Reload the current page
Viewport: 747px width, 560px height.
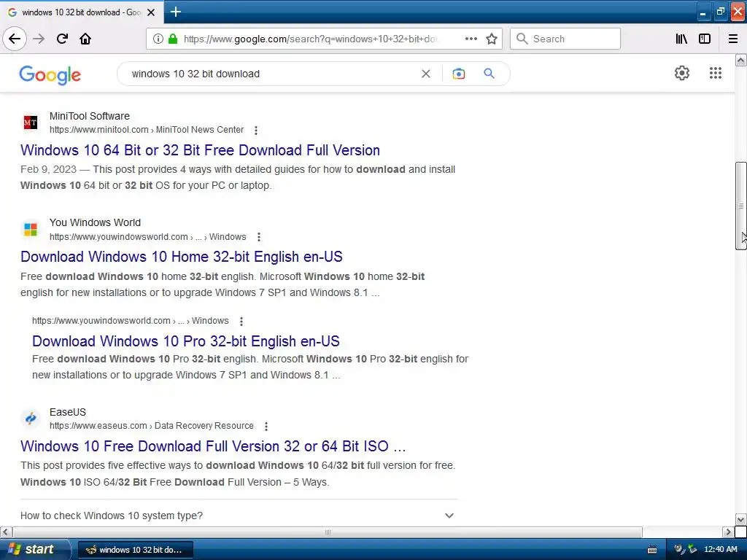(62, 39)
